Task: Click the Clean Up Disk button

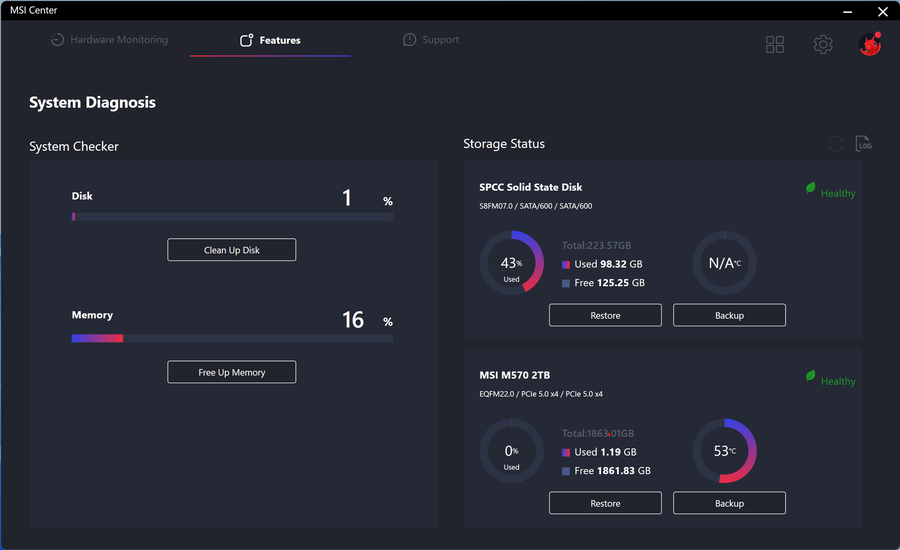Action: click(x=232, y=250)
